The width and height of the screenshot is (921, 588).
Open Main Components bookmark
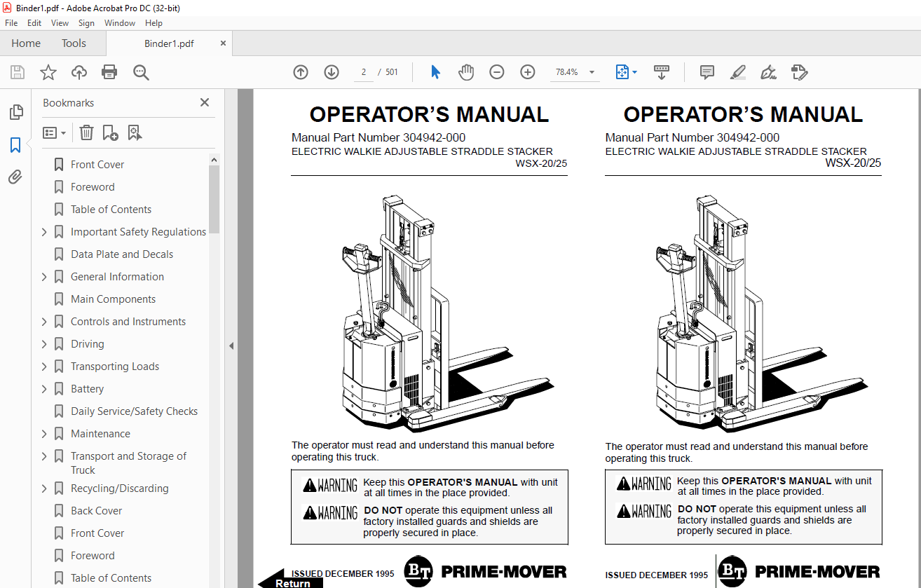coord(113,299)
